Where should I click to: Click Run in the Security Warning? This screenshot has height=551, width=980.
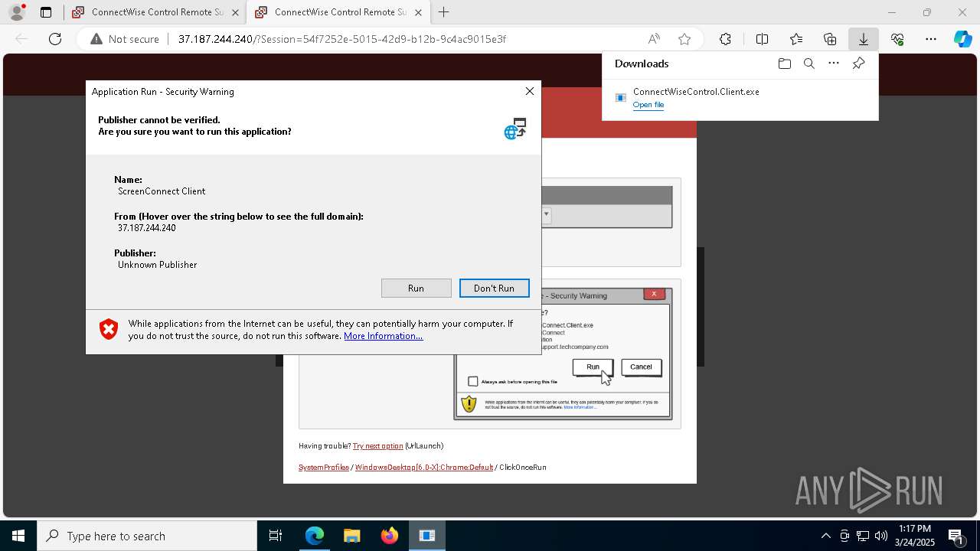(x=416, y=288)
